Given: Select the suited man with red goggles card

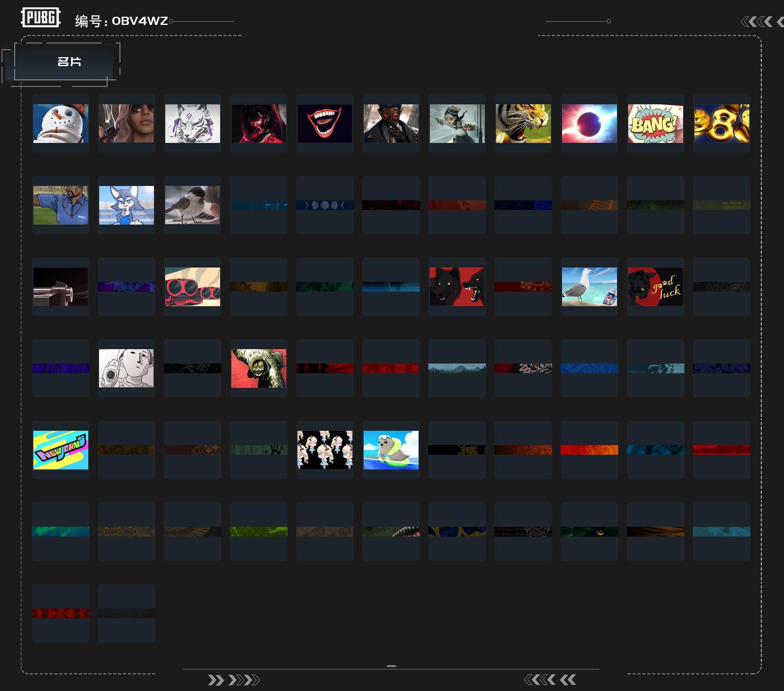Looking at the screenshot, I should pos(391,123).
